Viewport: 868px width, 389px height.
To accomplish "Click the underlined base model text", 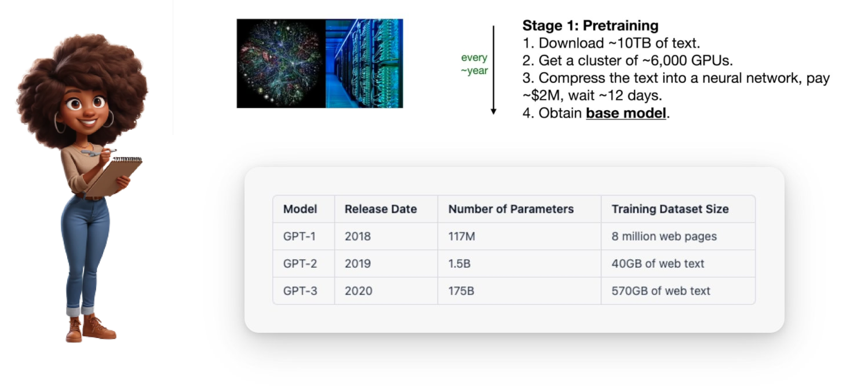I will 626,113.
